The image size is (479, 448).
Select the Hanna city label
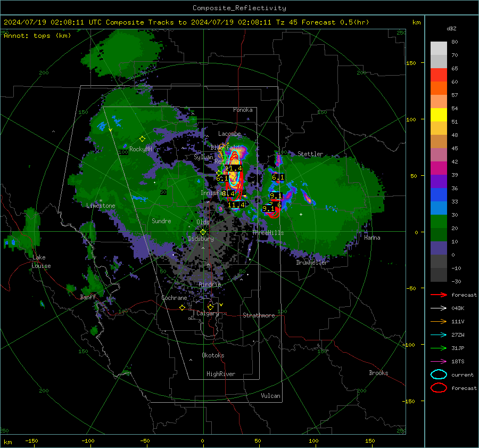click(372, 238)
